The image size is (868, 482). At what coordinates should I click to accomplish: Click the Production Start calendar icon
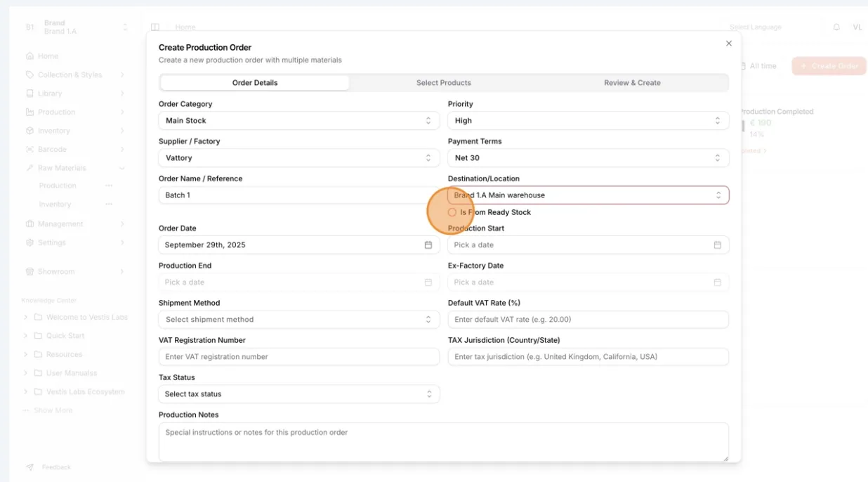(718, 245)
